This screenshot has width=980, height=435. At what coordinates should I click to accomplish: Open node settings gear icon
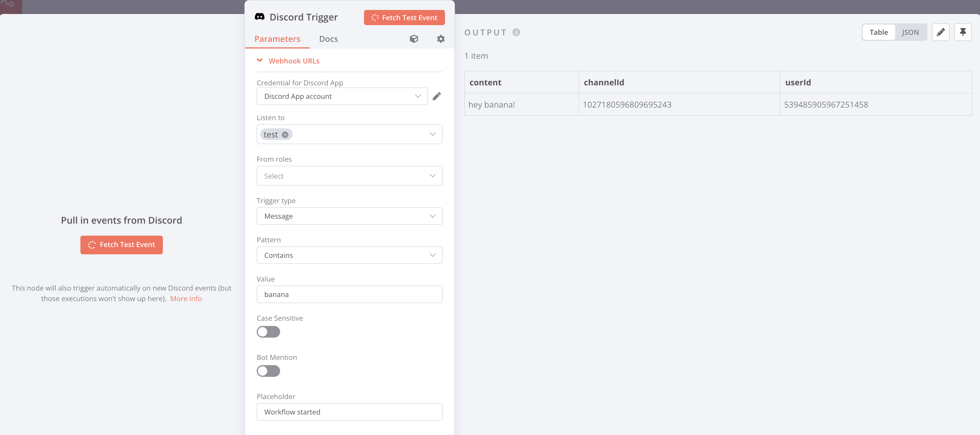(441, 39)
